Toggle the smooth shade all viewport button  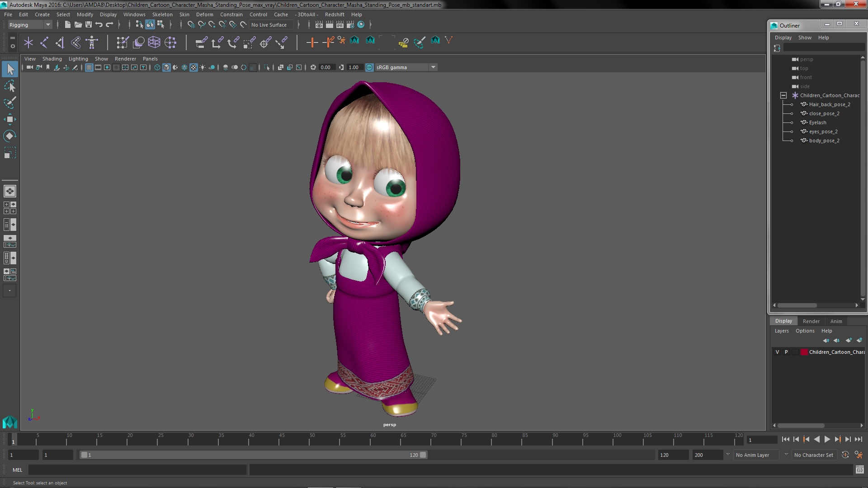166,67
